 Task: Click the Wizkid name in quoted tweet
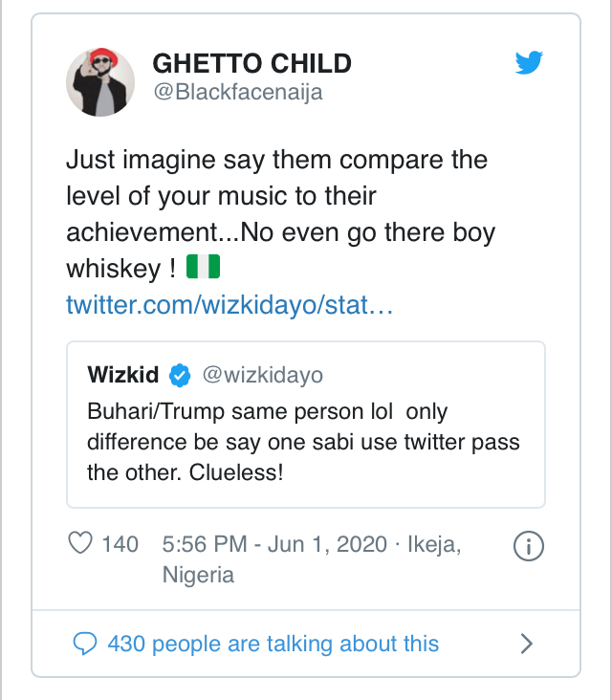click(x=122, y=374)
